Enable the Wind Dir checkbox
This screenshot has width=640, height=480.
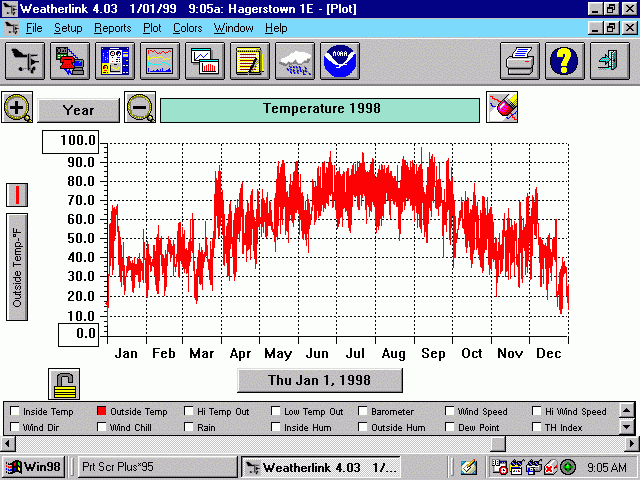(14, 427)
